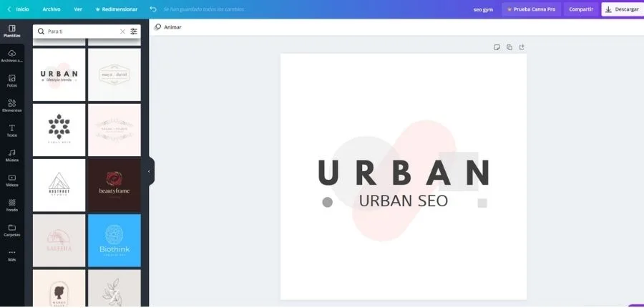Click the undo arrow icon

(x=153, y=9)
